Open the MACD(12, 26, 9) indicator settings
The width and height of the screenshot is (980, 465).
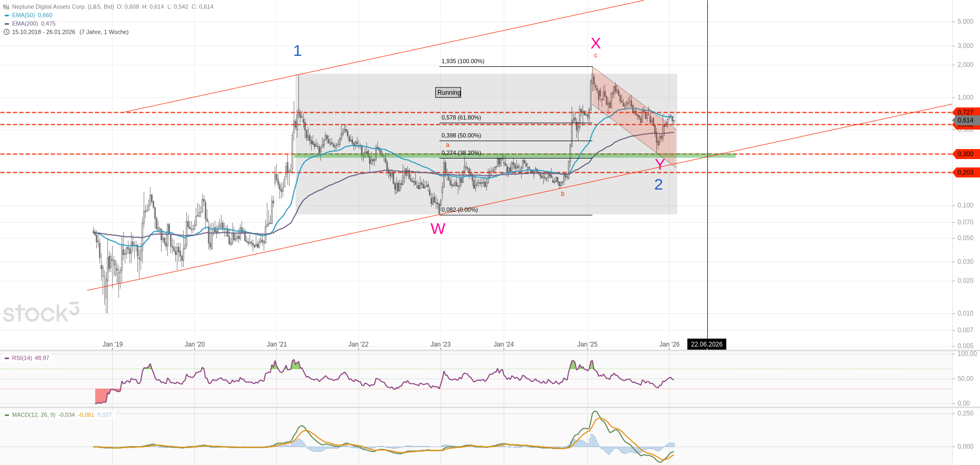tap(33, 415)
